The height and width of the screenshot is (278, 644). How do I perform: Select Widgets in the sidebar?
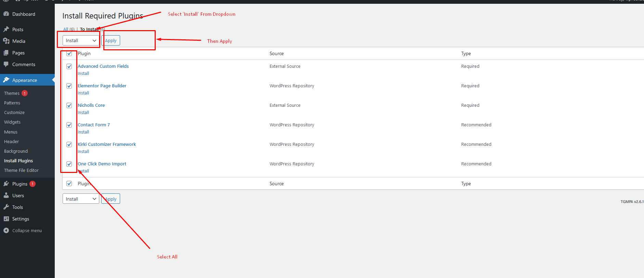[12, 122]
